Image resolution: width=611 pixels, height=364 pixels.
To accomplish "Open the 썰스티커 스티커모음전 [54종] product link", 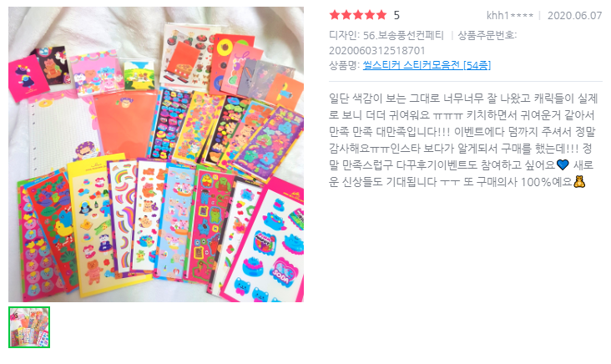I will (427, 65).
